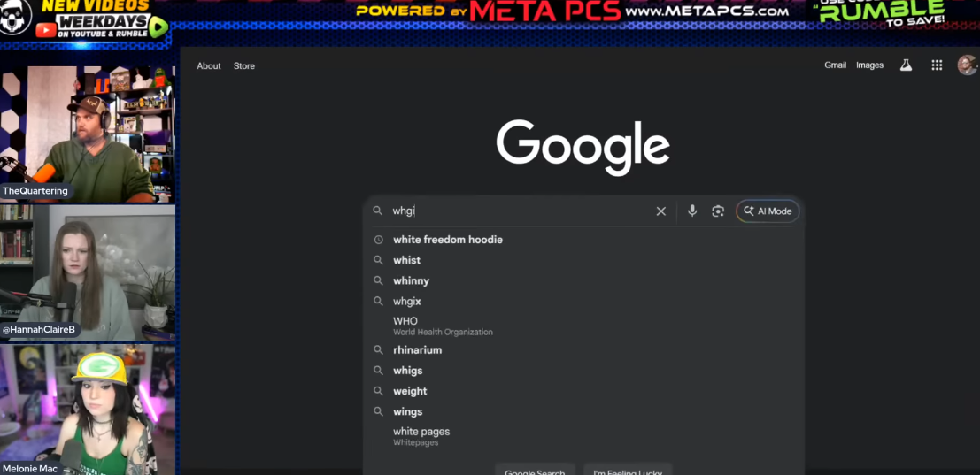This screenshot has height=475, width=980.
Task: Select the "whist" suggestion
Action: click(583, 260)
